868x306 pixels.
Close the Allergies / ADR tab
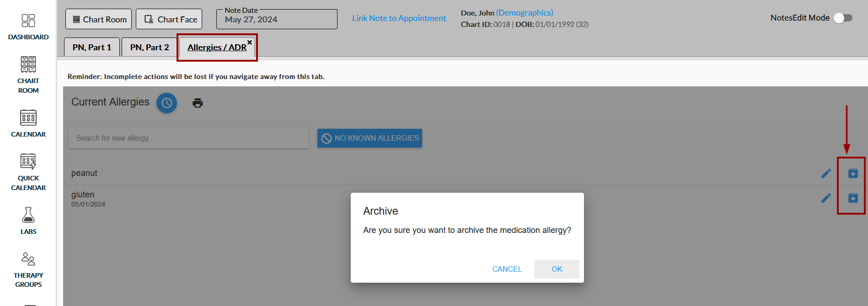(250, 42)
